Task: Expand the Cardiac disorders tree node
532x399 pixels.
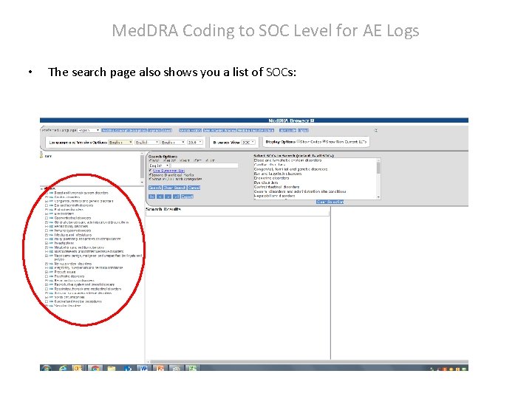Action: coord(47,197)
